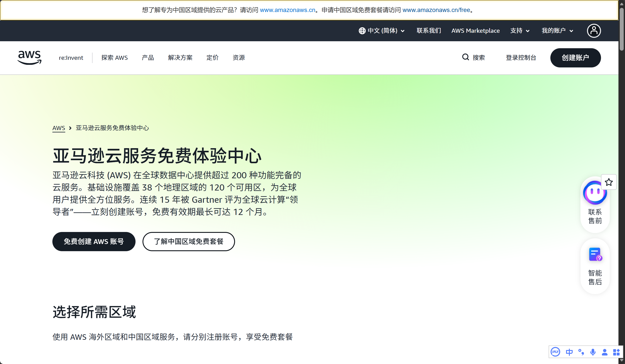Follow the www.amazonaws.cn/free banner link
This screenshot has width=625, height=364.
coord(436,10)
